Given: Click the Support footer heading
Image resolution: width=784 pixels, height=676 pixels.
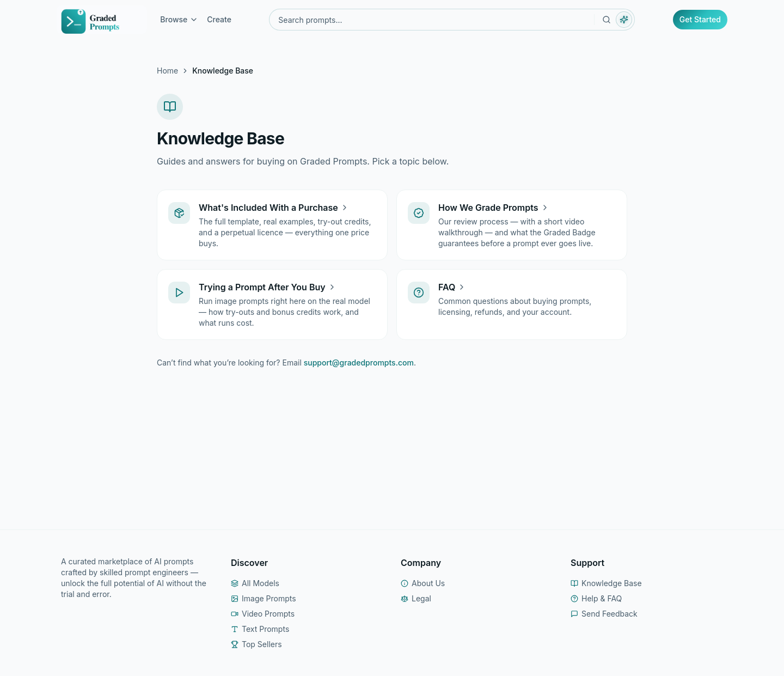Looking at the screenshot, I should coord(587,563).
